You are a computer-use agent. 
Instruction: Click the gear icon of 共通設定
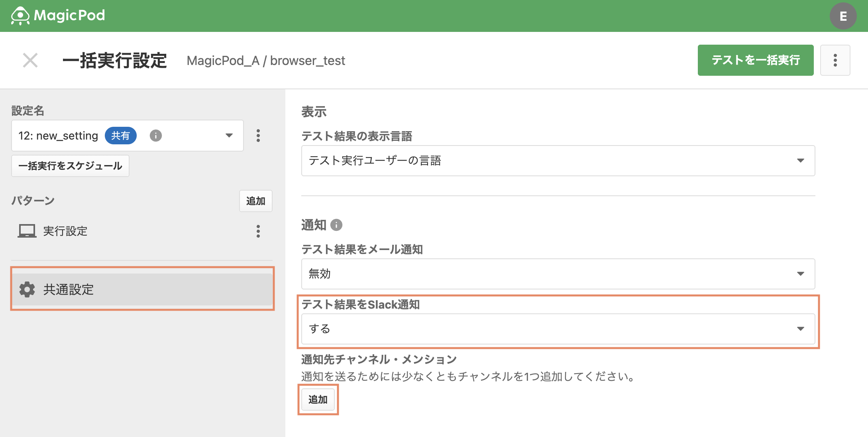(x=27, y=289)
